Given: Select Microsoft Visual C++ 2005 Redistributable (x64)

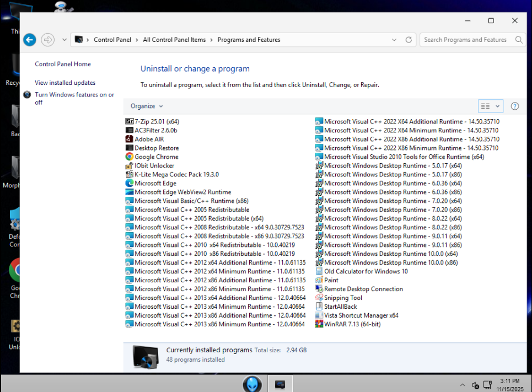Looking at the screenshot, I should (199, 218).
